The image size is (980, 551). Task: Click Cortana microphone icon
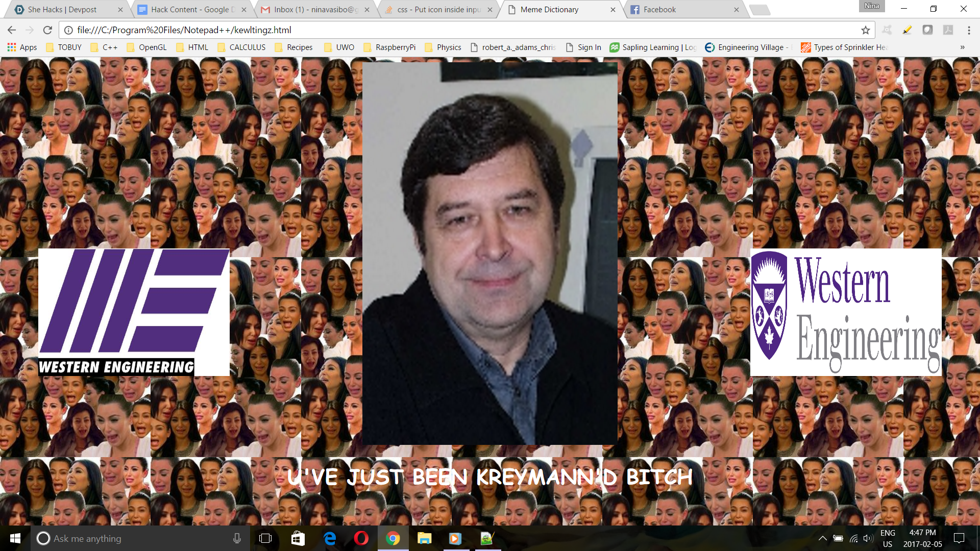237,538
